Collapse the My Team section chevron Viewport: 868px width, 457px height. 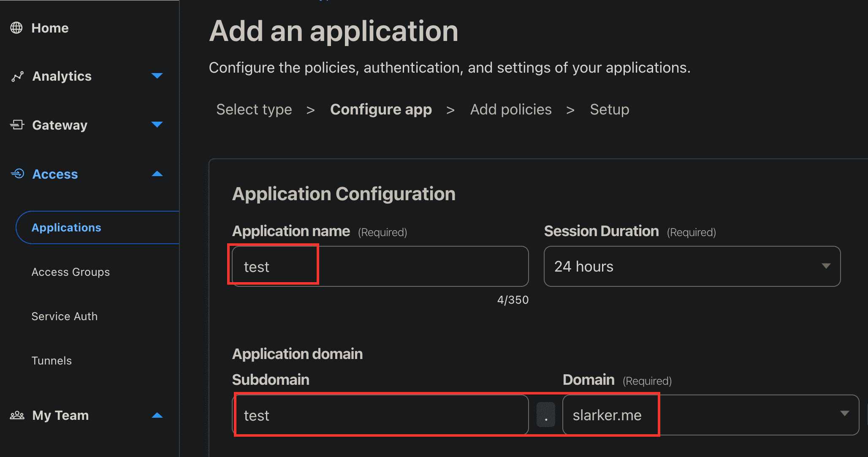click(157, 416)
